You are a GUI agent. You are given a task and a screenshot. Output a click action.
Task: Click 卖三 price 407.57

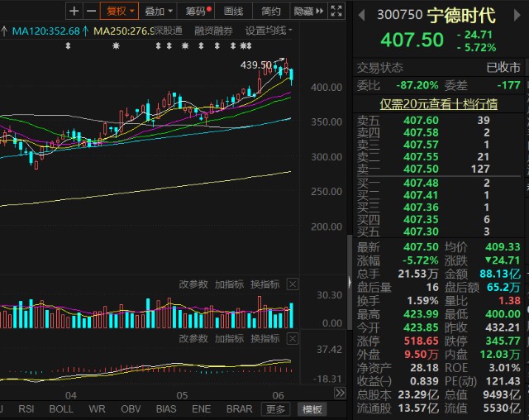coord(421,145)
